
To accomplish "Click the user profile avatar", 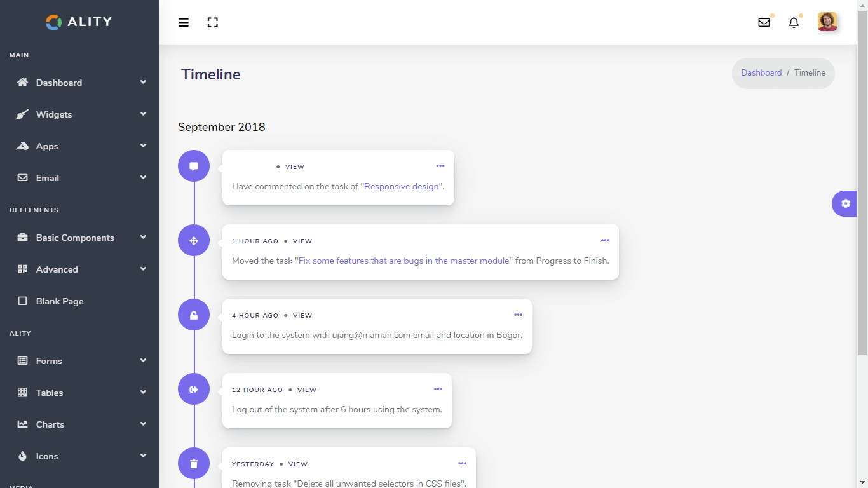I will (x=827, y=22).
